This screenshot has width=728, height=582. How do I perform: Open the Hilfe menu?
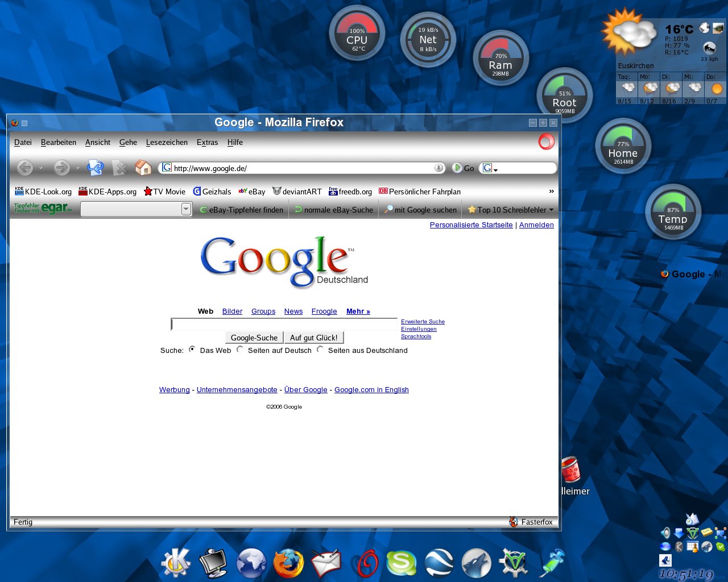click(x=235, y=142)
